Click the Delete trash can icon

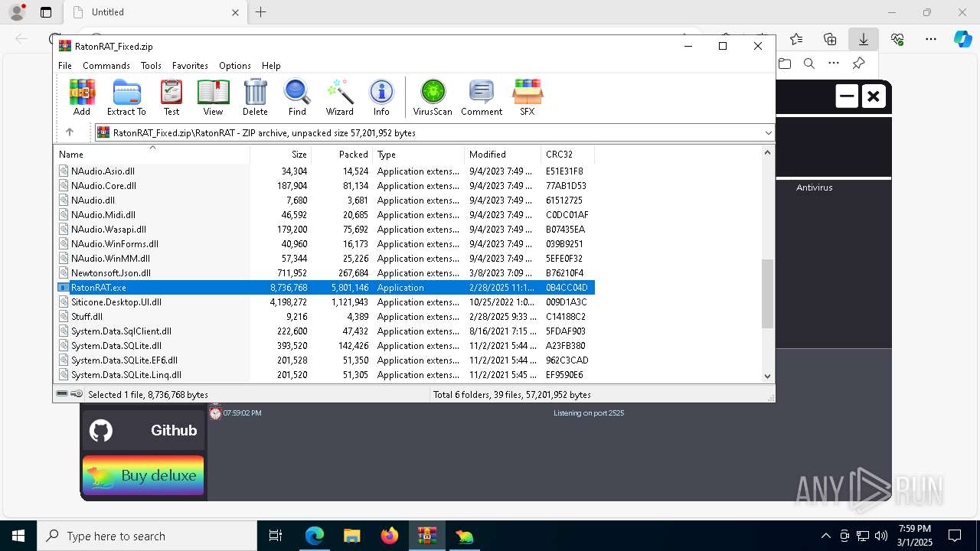[255, 97]
